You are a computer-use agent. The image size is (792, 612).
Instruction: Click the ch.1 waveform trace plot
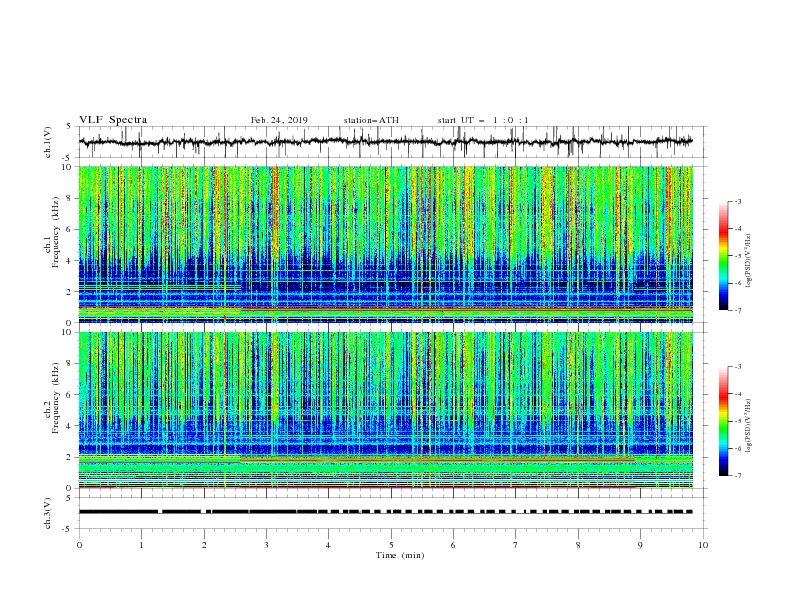(x=386, y=142)
